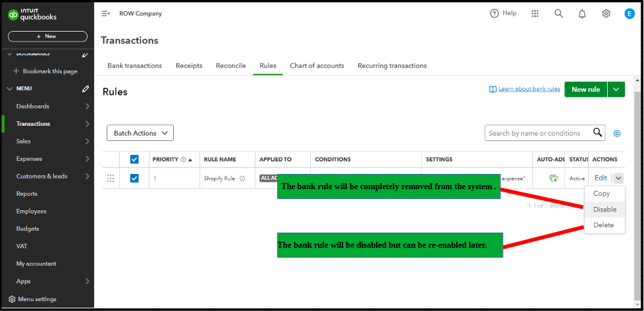This screenshot has width=644, height=311.
Task: Open the Batch Actions dropdown
Action: coord(140,133)
